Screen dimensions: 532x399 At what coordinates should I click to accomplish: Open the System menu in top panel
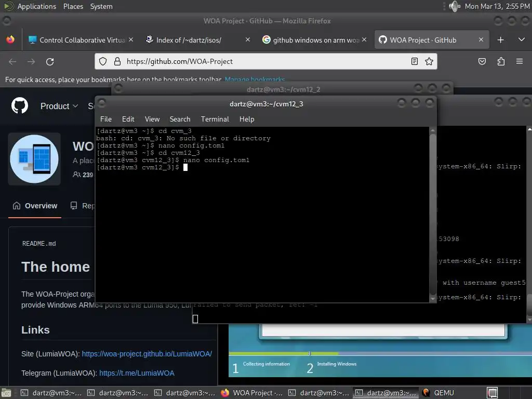point(101,6)
